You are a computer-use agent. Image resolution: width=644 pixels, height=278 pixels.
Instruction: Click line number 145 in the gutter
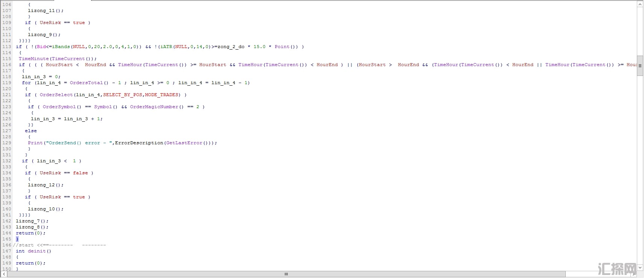(x=7, y=239)
